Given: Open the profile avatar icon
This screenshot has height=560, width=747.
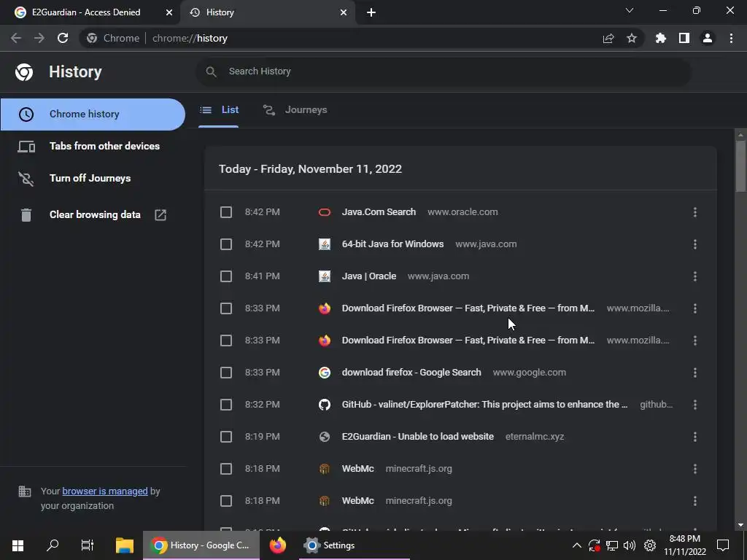Looking at the screenshot, I should point(708,38).
